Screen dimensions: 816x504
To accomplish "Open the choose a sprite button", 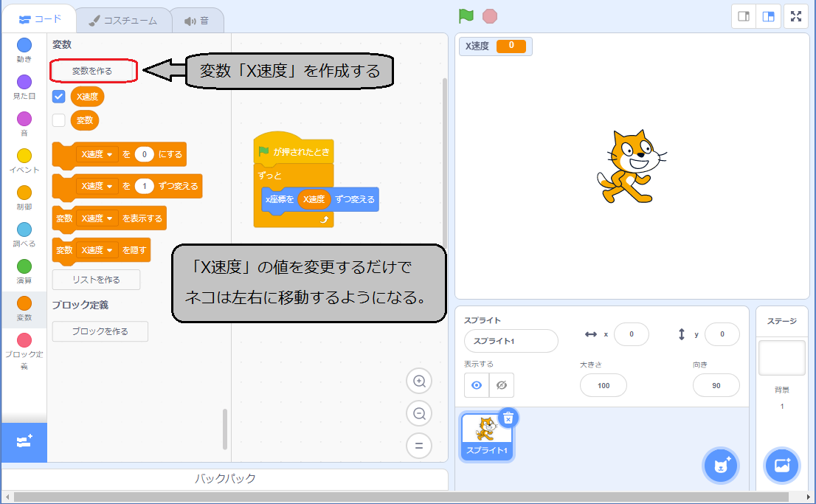I will (721, 466).
